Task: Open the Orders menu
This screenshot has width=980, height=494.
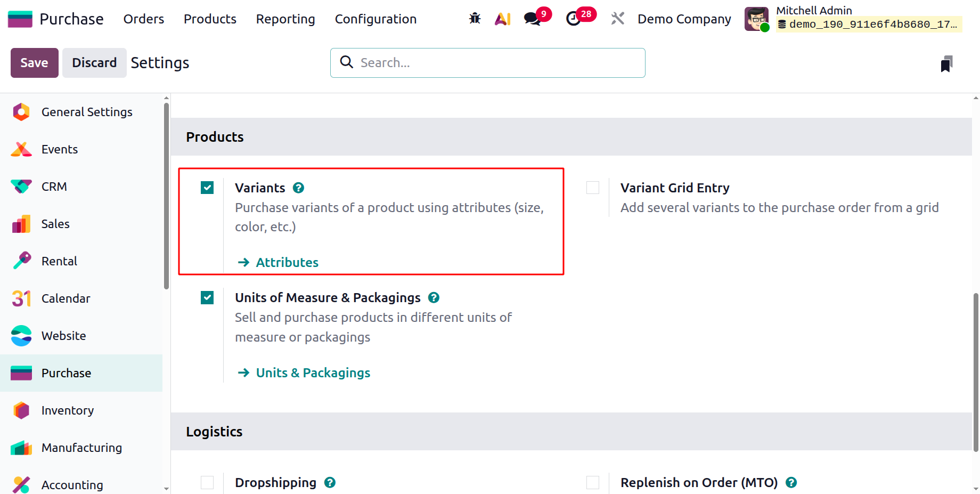Action: click(x=143, y=19)
